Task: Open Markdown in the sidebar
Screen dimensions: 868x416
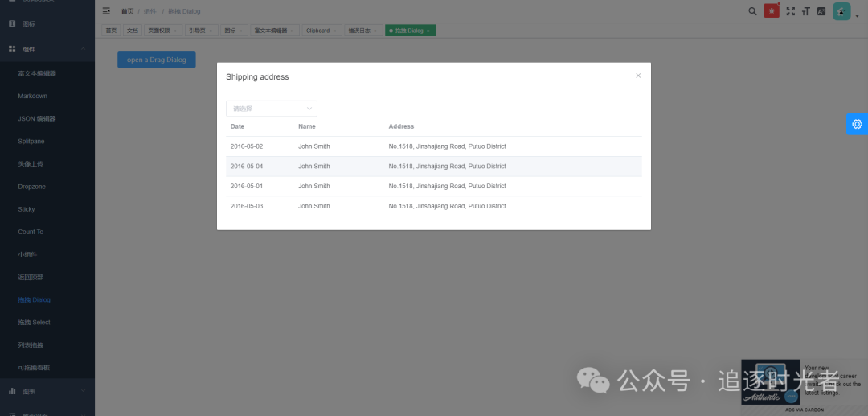Action: tap(33, 96)
